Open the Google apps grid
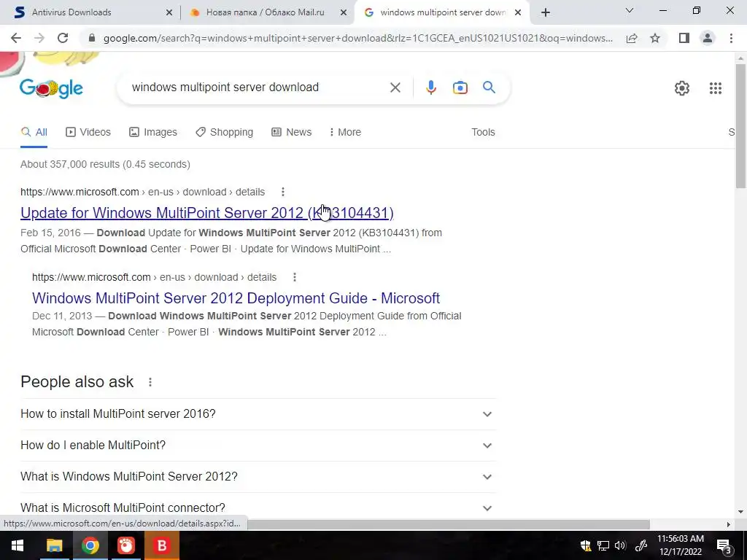 click(x=716, y=88)
